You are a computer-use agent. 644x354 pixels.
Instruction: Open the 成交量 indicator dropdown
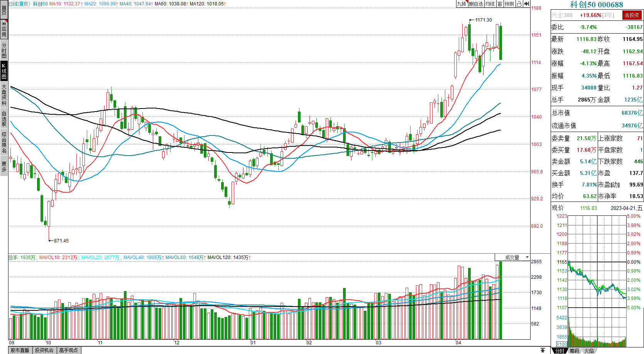click(x=512, y=257)
